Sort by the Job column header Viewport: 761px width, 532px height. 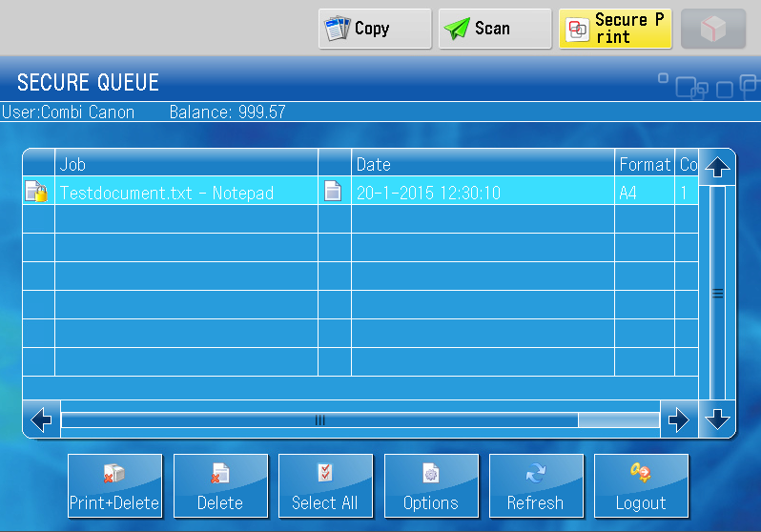pyautogui.click(x=186, y=164)
